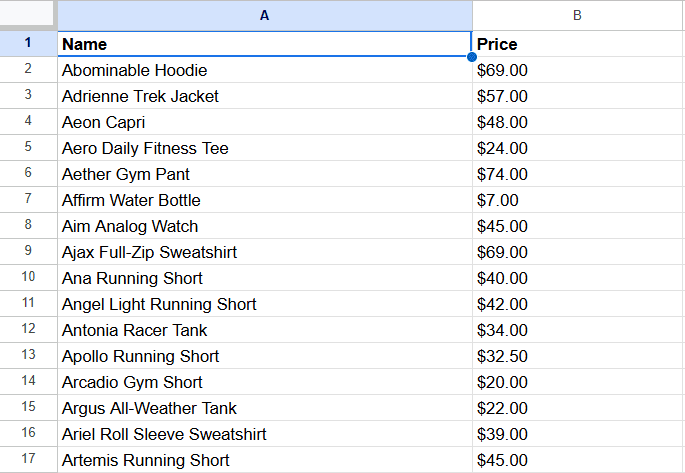
Task: Click the select-all corner box
Action: pos(28,14)
